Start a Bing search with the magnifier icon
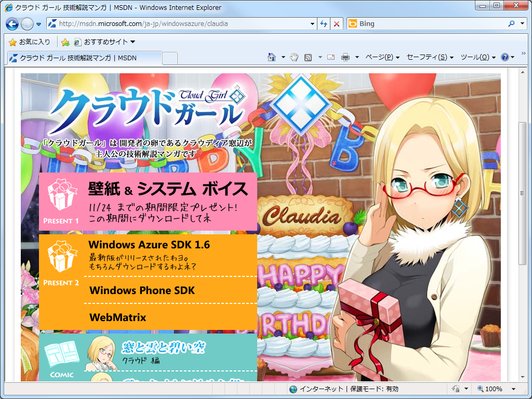 click(511, 23)
